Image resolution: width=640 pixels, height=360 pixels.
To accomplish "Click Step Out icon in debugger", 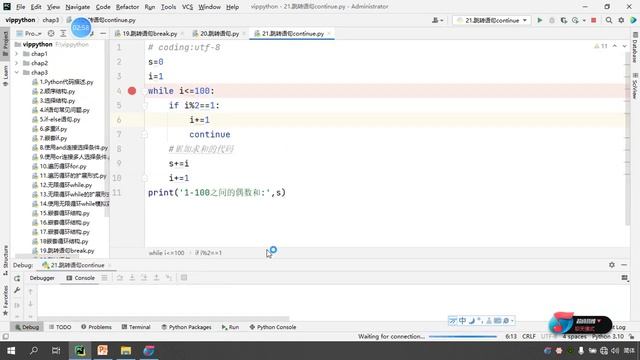I will 156,278.
